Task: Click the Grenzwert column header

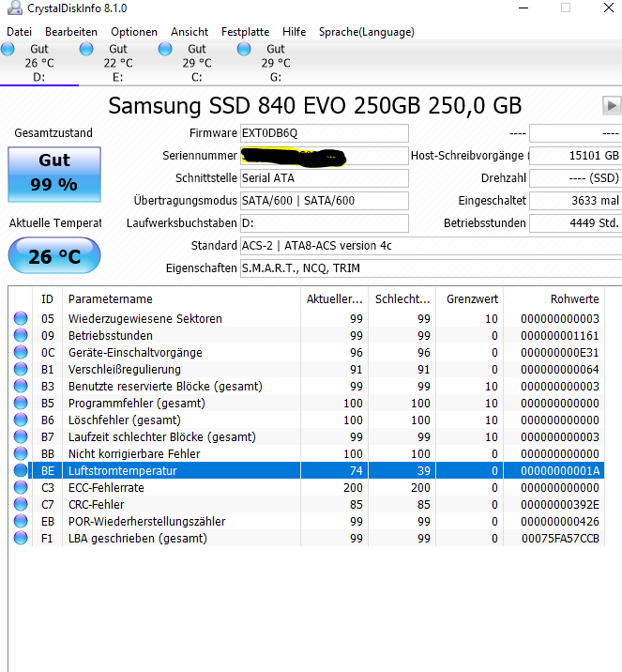Action: [469, 299]
